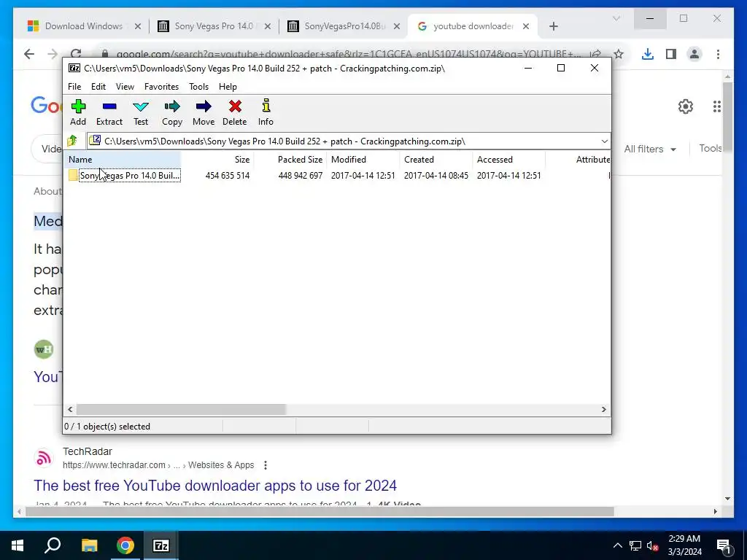Open the Favorites menu

(161, 87)
